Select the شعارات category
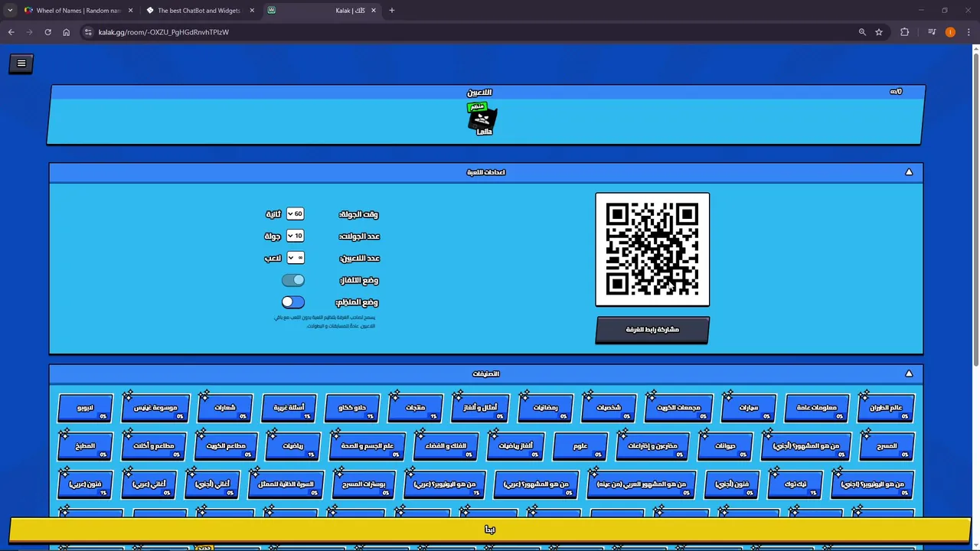This screenshot has width=980, height=551. (225, 408)
